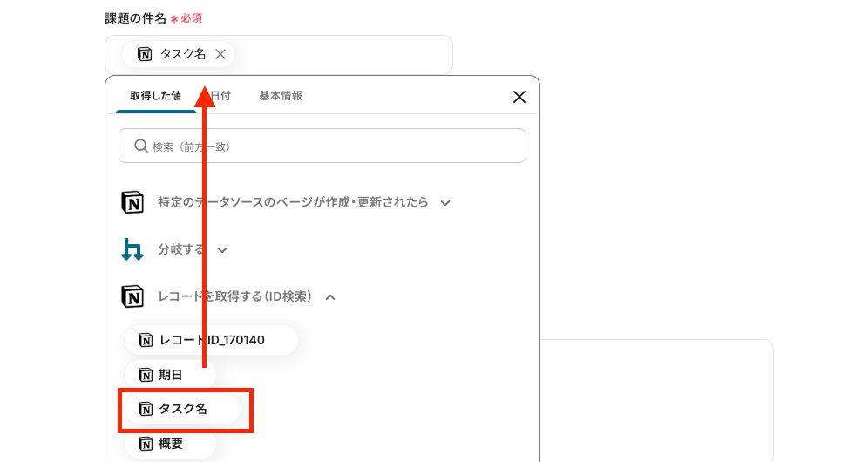Image resolution: width=868 pixels, height=462 pixels.
Task: Open the 日付 tab
Action: click(220, 96)
